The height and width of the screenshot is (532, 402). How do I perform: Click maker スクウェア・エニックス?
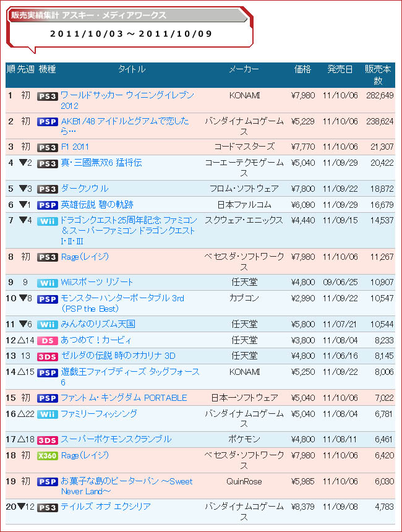coord(244,220)
